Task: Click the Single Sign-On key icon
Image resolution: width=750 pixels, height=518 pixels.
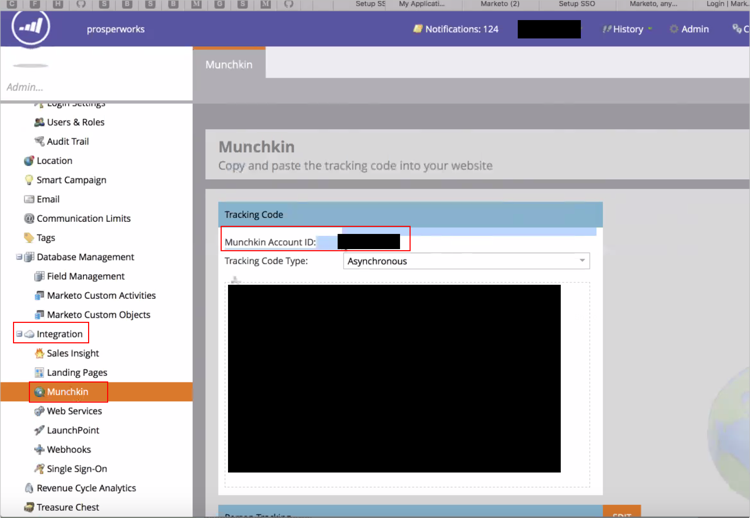Action: tap(40, 469)
